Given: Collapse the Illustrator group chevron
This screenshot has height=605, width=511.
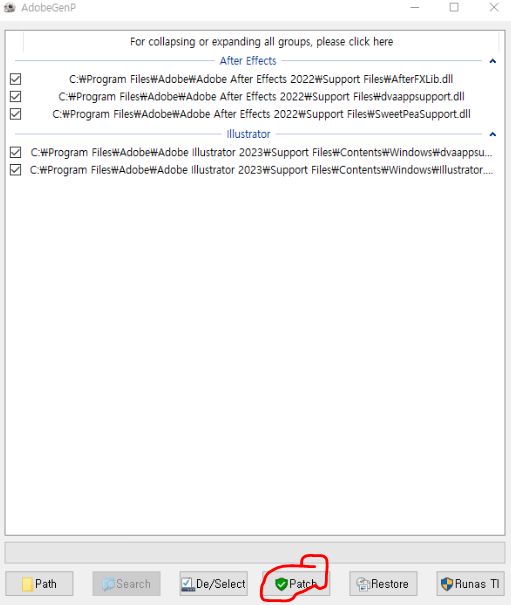Looking at the screenshot, I should [x=492, y=134].
